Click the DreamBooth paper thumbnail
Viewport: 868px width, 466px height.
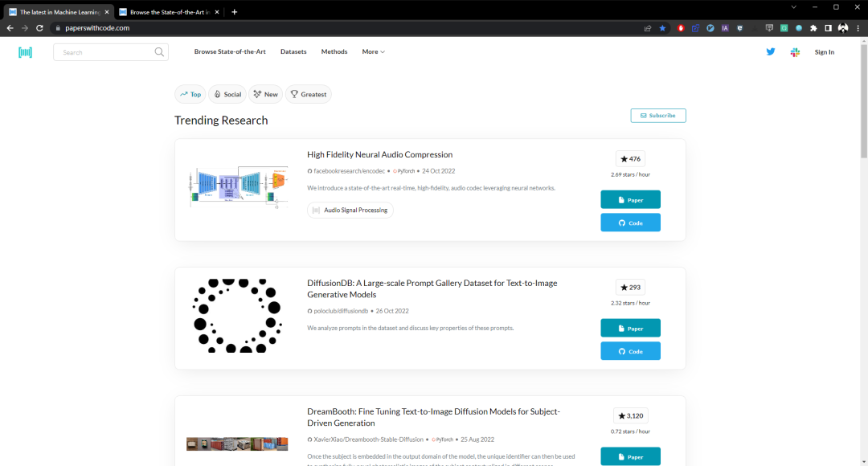coord(237,444)
